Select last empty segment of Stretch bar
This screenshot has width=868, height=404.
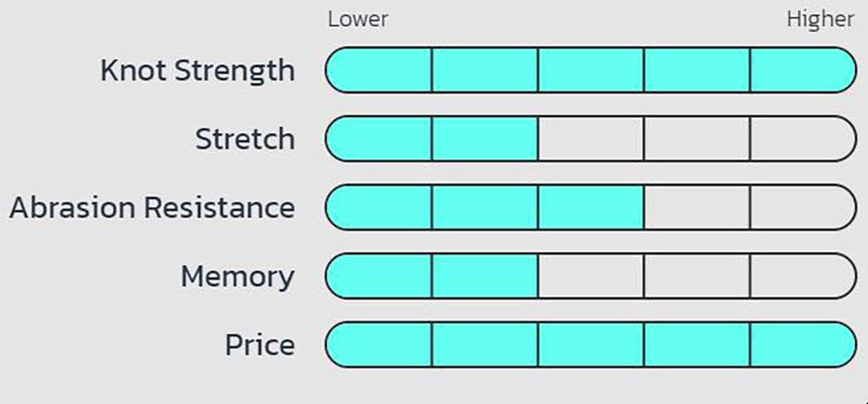point(803,139)
